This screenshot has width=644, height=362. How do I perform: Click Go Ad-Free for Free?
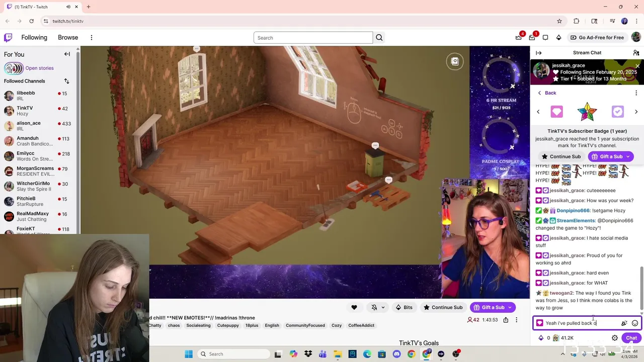point(597,38)
